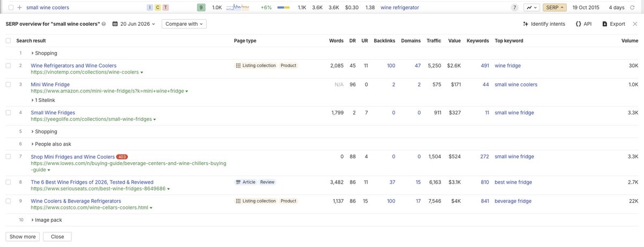
Task: Expand the People also ask row
Action: 51,144
